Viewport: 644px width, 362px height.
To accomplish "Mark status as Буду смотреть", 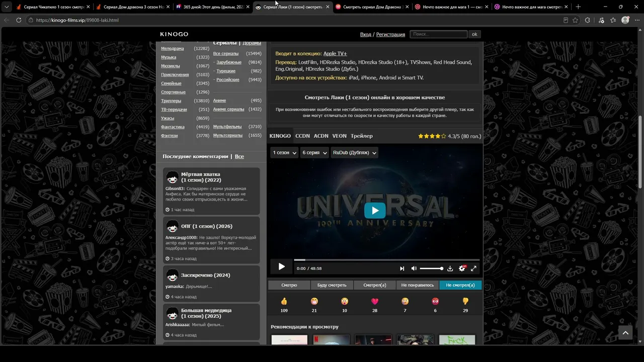I will pos(332,285).
